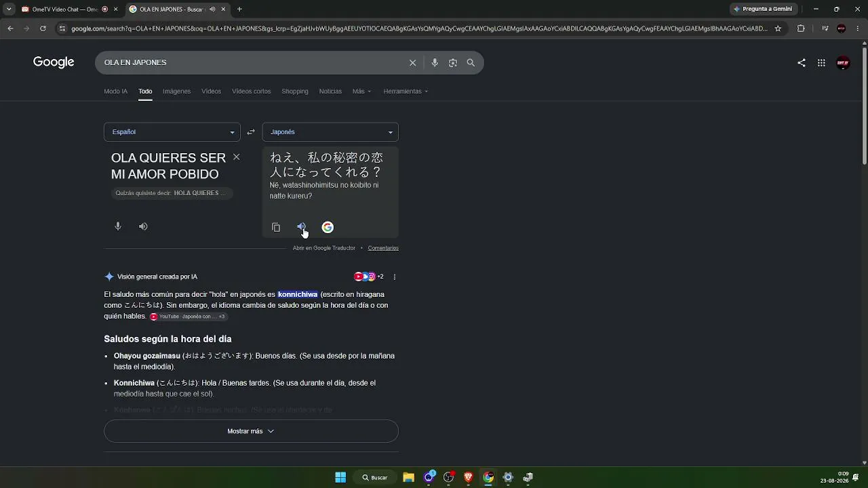Listen to the Spanish source text
The width and height of the screenshot is (868, 488).
point(143,226)
